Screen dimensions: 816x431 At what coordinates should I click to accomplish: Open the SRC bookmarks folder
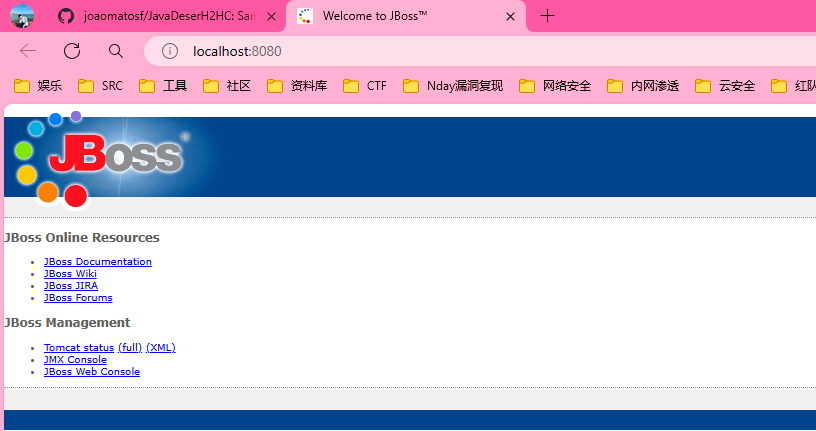click(101, 86)
